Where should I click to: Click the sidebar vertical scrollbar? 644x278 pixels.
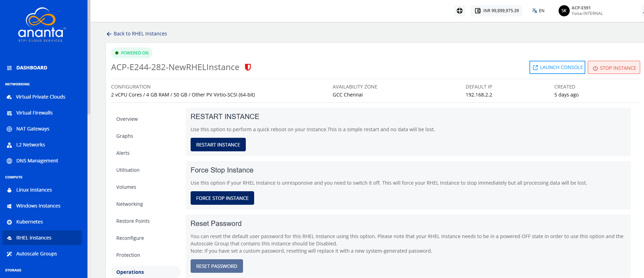pos(89,57)
